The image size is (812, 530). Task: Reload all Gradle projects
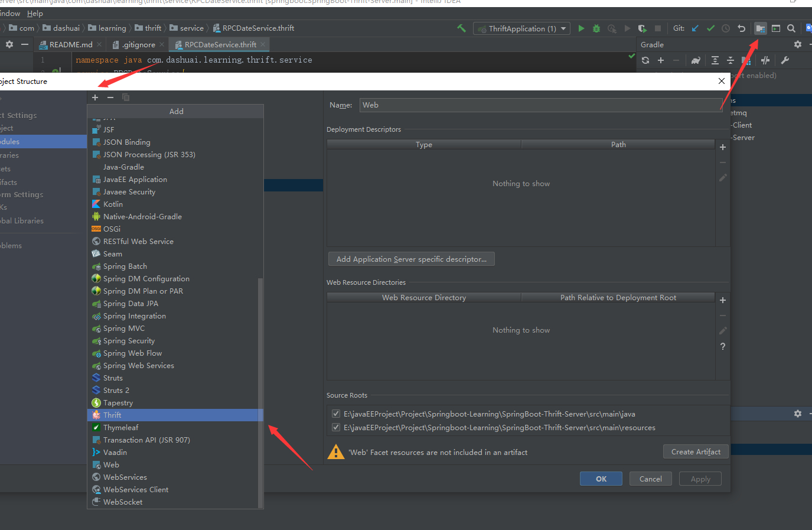point(645,60)
